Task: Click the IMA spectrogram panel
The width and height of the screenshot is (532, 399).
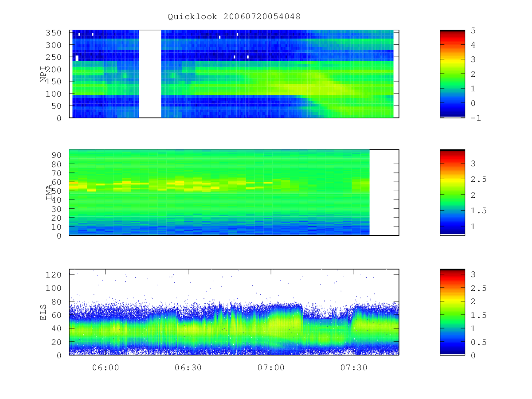Action: pos(234,192)
